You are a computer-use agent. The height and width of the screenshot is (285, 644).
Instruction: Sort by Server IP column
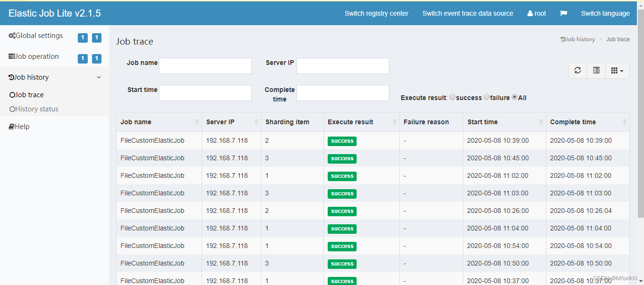[231, 122]
